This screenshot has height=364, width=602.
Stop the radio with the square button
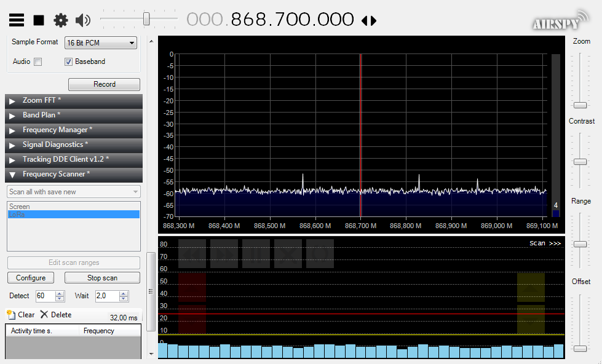coord(39,20)
